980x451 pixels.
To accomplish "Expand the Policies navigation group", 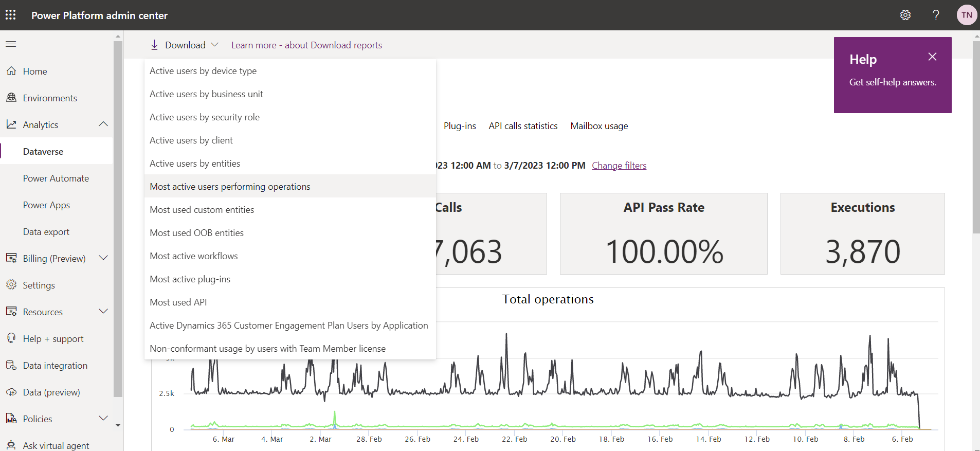I will pyautogui.click(x=103, y=419).
